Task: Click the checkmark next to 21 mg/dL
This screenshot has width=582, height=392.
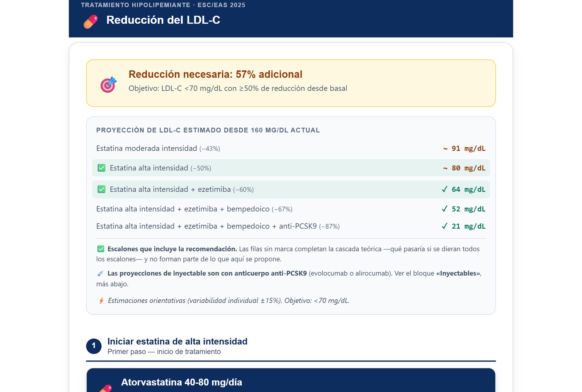Action: click(x=445, y=226)
